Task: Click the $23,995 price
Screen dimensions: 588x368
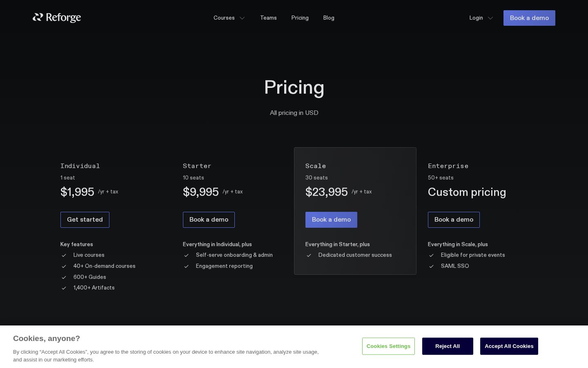Action: pyautogui.click(x=326, y=192)
